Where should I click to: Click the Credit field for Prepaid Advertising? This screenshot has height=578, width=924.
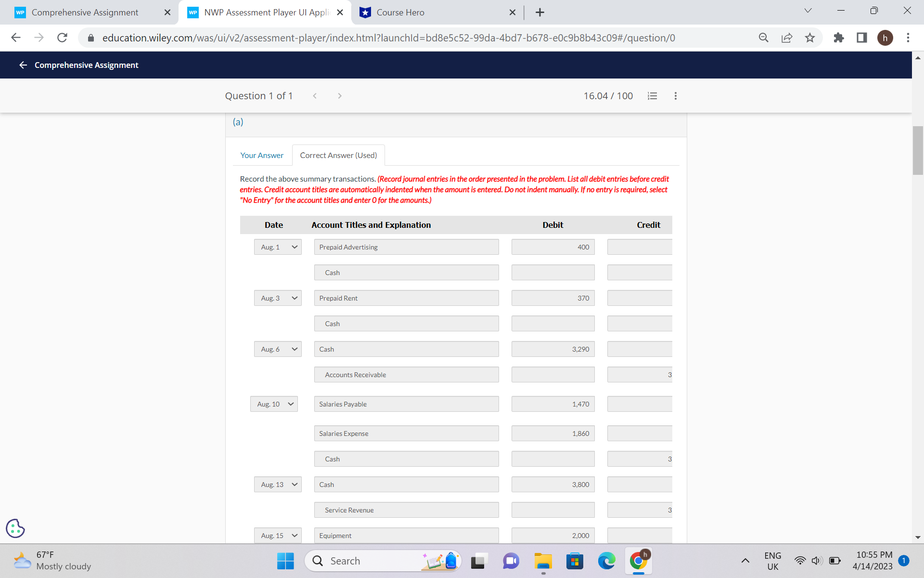(639, 247)
